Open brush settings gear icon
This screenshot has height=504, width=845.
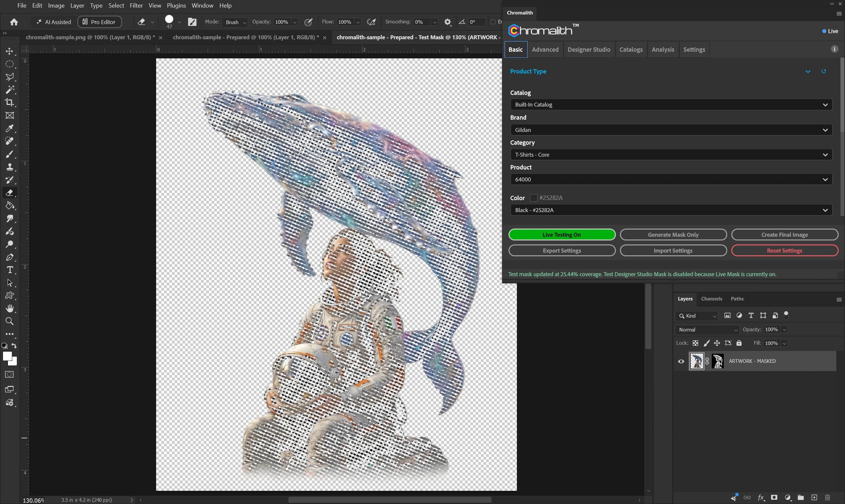coord(448,22)
